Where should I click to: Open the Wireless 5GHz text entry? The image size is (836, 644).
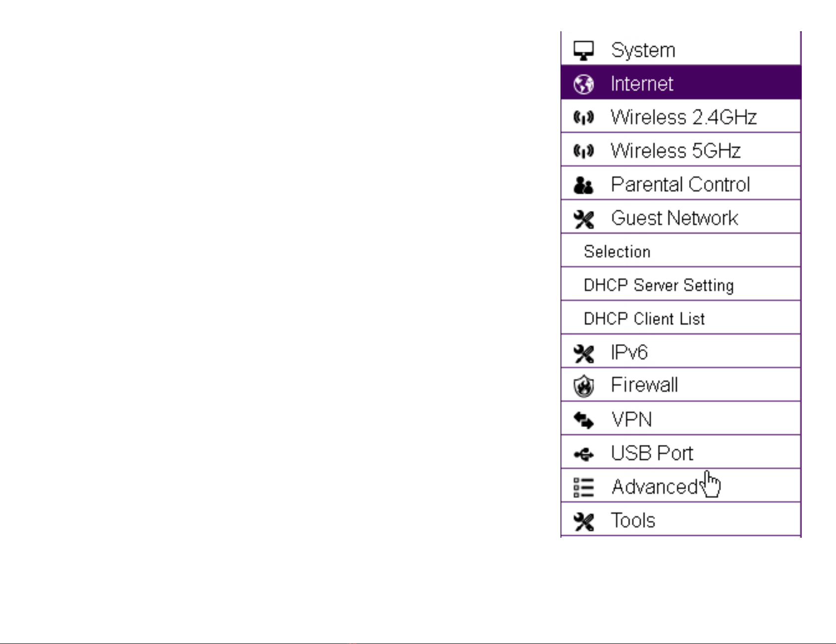[676, 150]
